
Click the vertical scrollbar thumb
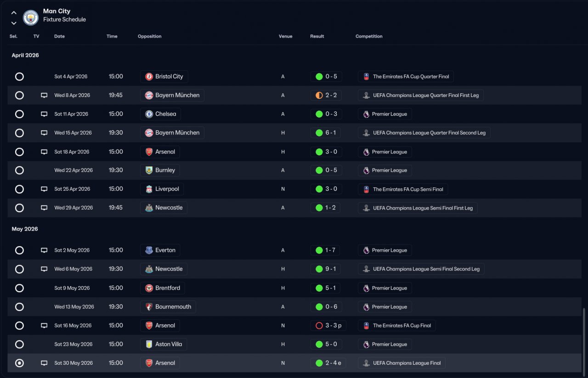pyautogui.click(x=584, y=340)
